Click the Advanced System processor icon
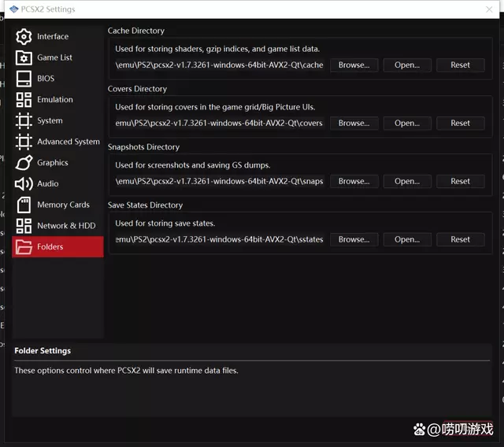This screenshot has height=447, width=504. coord(24,142)
